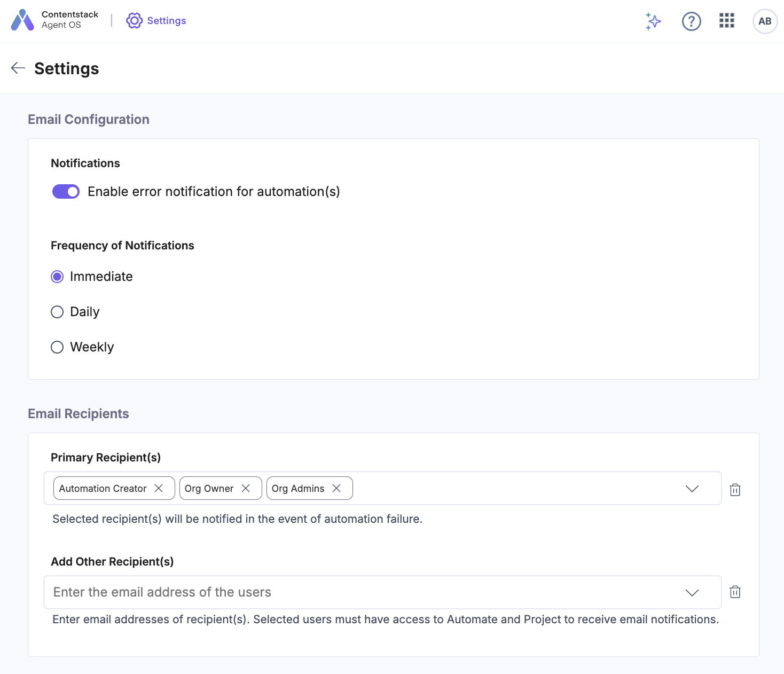Screen dimensions: 784x674
Task: Open the Add Other Recipients dropdown
Action: click(x=692, y=592)
